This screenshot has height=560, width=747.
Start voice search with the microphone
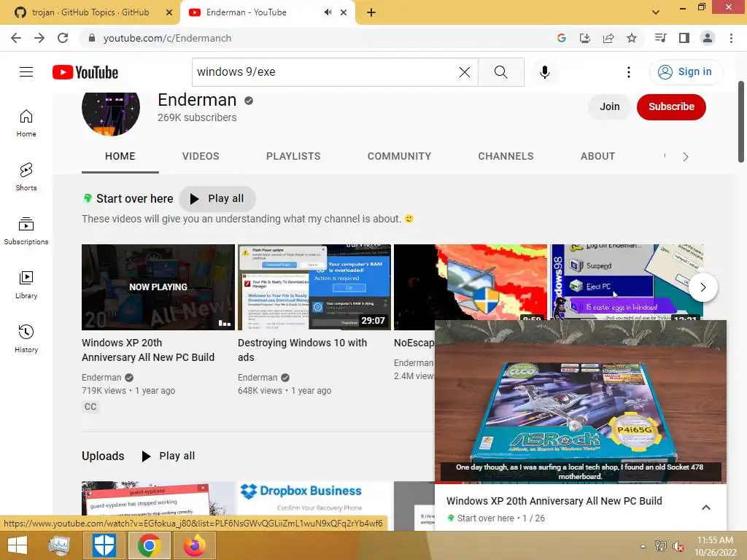point(544,72)
